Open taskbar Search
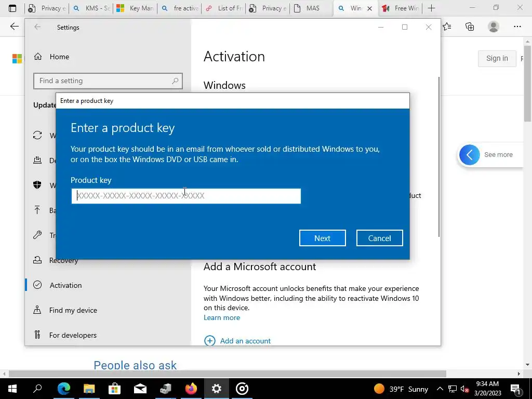Image resolution: width=532 pixels, height=399 pixels. point(37,389)
